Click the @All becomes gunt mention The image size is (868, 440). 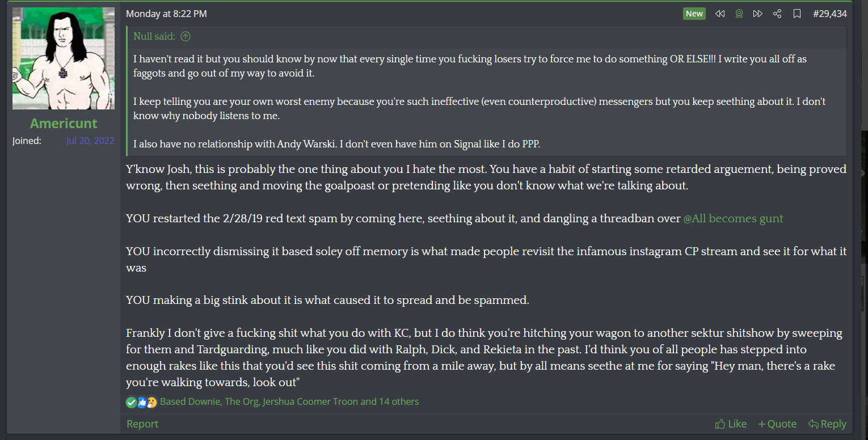[733, 218]
